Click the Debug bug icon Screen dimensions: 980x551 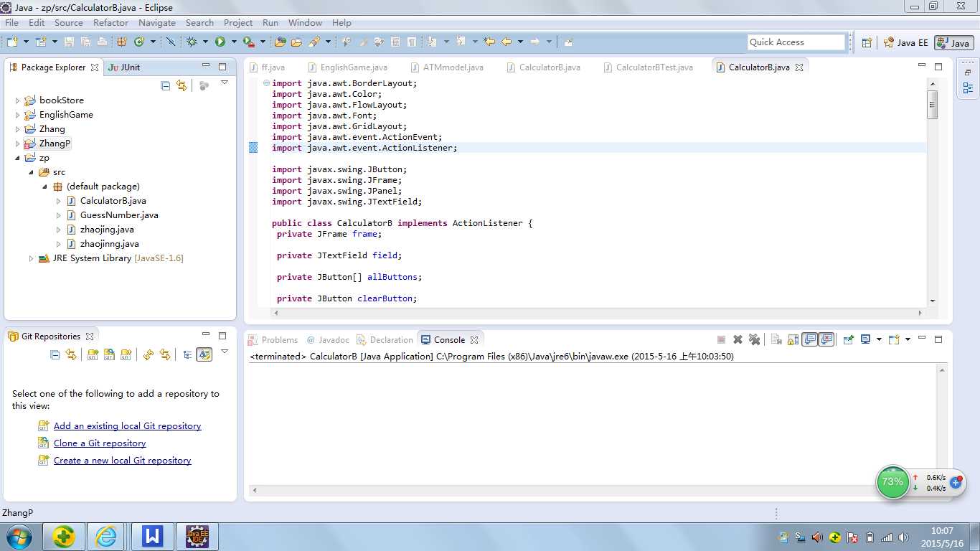point(192,42)
